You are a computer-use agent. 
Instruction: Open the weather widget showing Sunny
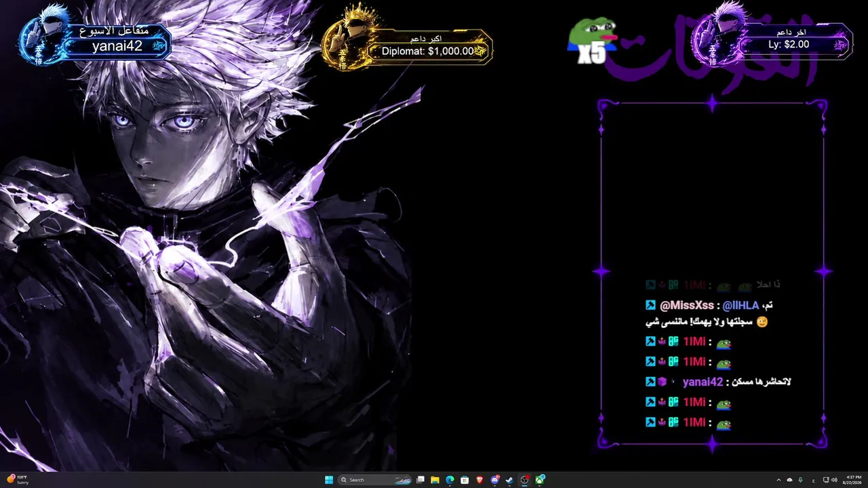pyautogui.click(x=18, y=480)
